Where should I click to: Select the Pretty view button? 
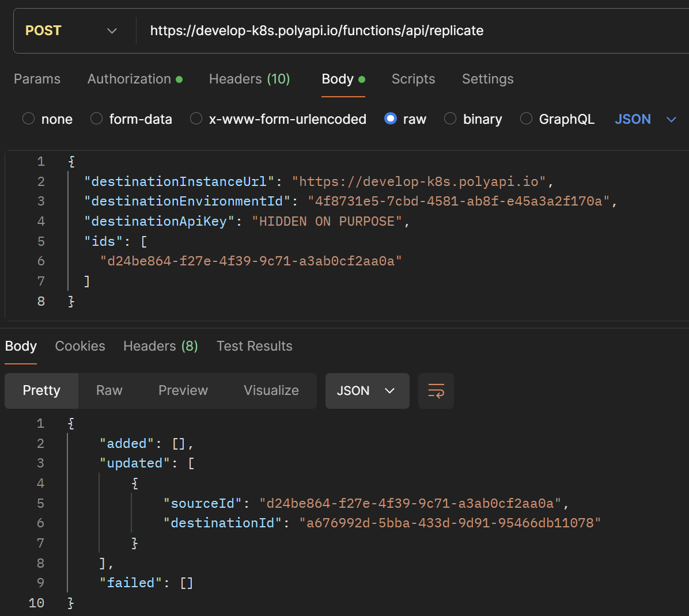click(x=41, y=390)
